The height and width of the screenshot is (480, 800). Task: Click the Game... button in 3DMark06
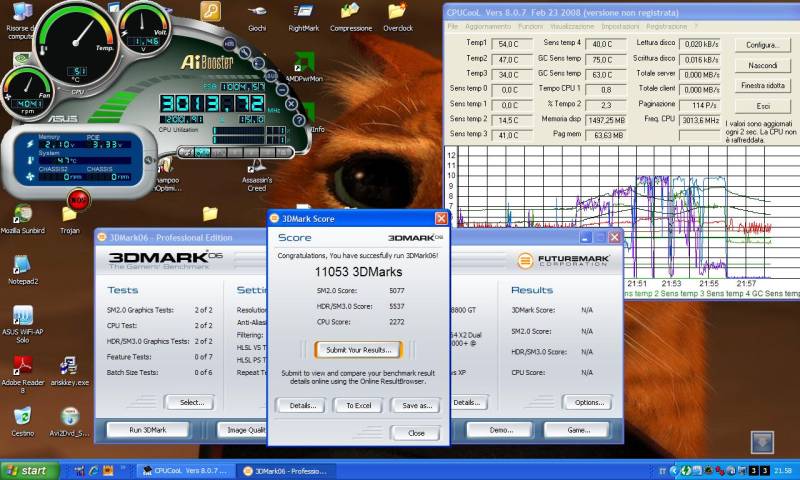578,430
